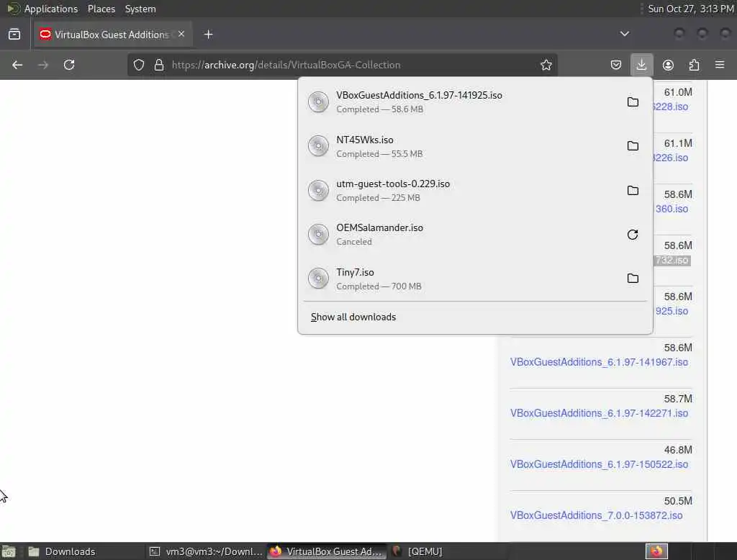Go back to the previous page
This screenshot has width=737, height=560.
tap(17, 65)
